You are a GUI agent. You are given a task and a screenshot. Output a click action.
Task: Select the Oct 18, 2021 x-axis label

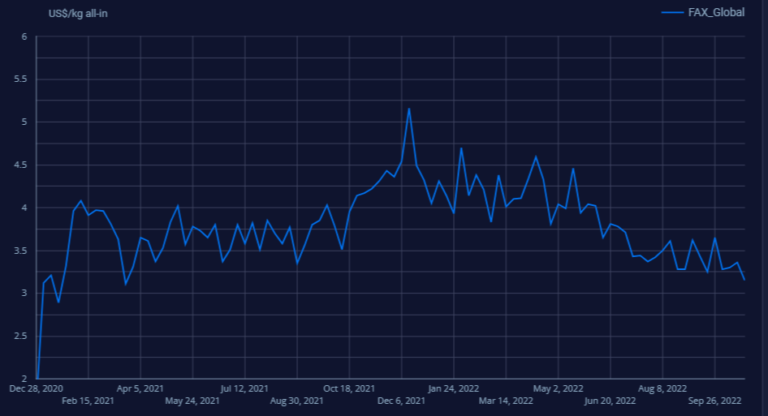(349, 388)
